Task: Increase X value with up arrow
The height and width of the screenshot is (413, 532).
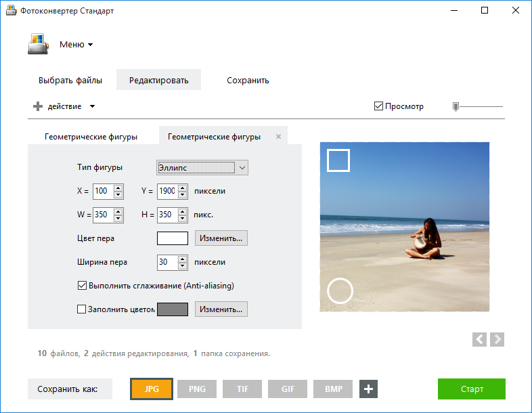Action: [x=118, y=188]
